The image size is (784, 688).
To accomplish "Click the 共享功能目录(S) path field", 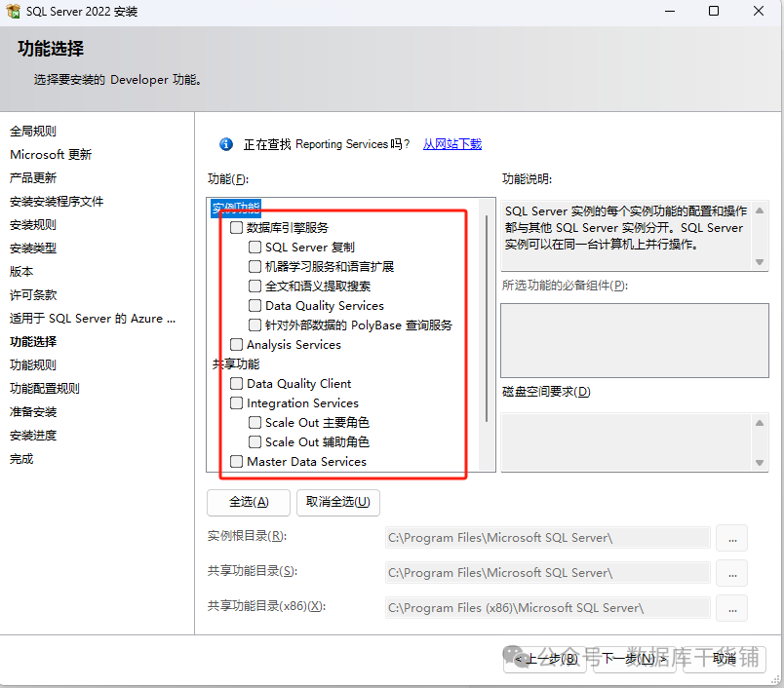I will (548, 573).
